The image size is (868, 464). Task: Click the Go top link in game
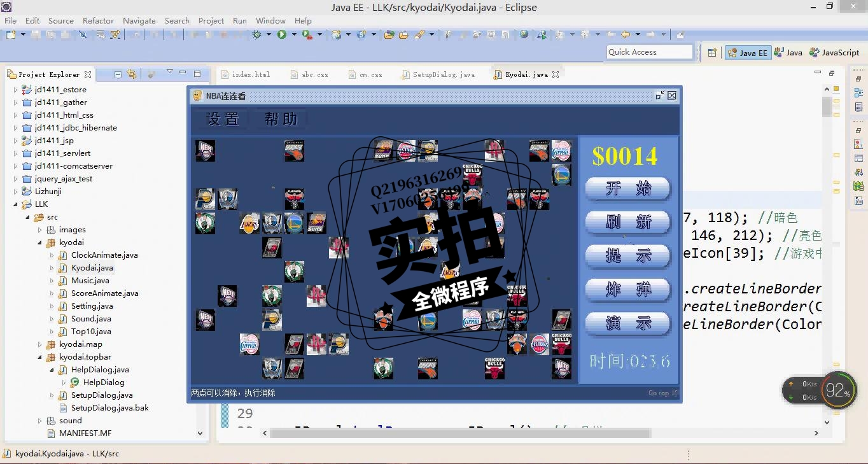[662, 393]
